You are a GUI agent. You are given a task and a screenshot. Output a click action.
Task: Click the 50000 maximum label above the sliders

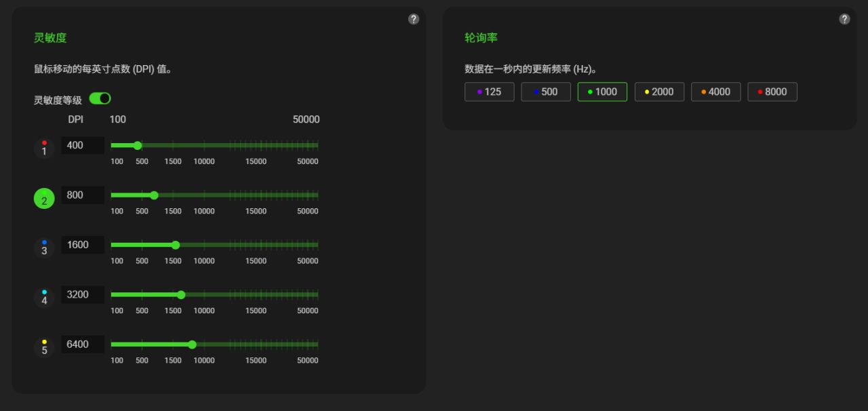tap(306, 119)
